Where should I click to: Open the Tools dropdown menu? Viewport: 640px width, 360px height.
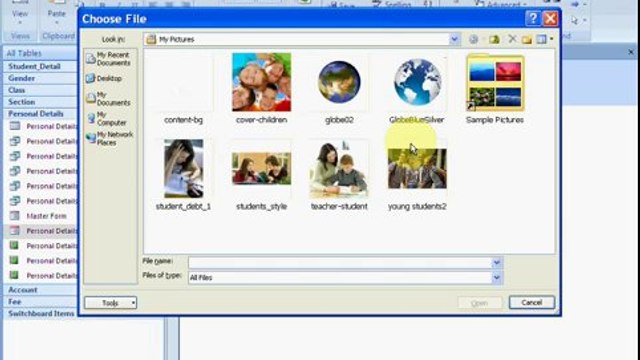coord(111,303)
